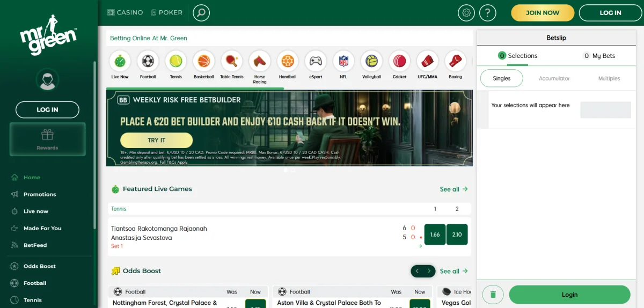The image size is (644, 308).
Task: Select the Tennis ball icon
Action: click(175, 61)
